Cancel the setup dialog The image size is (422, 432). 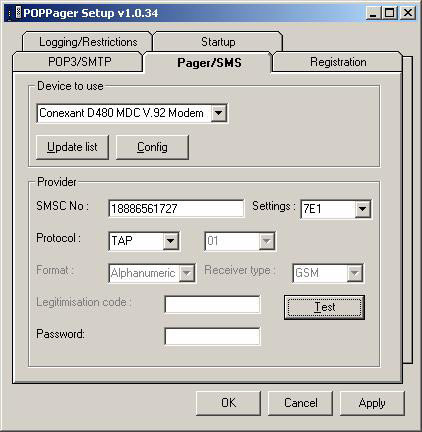(300, 403)
